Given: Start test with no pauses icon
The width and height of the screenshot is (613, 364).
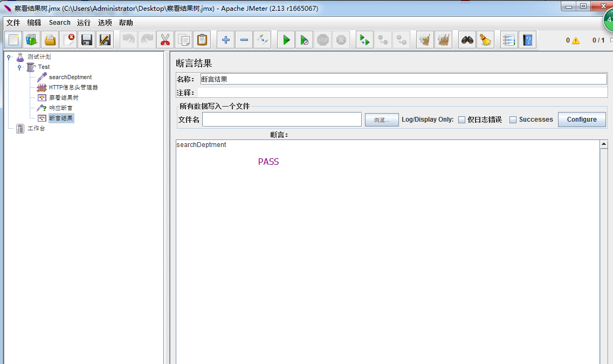Looking at the screenshot, I should (304, 40).
